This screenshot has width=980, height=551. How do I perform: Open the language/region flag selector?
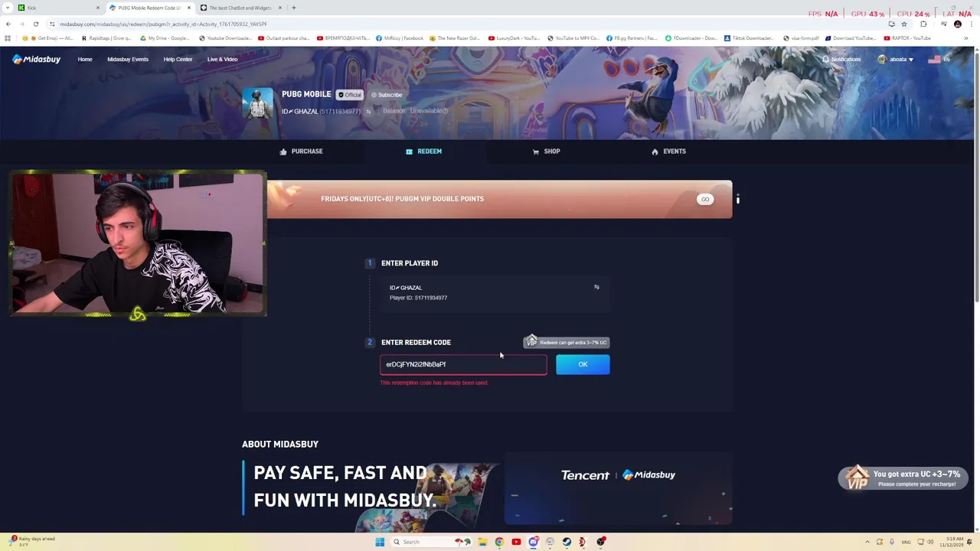click(939, 59)
